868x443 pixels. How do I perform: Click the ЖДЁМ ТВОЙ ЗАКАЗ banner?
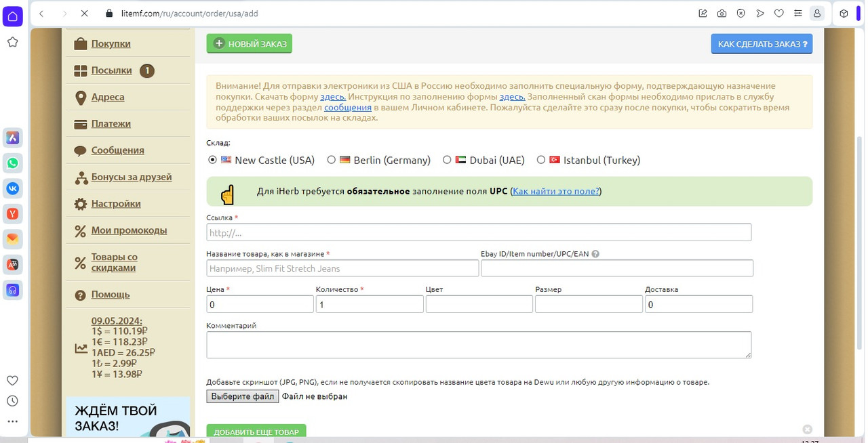coord(128,417)
